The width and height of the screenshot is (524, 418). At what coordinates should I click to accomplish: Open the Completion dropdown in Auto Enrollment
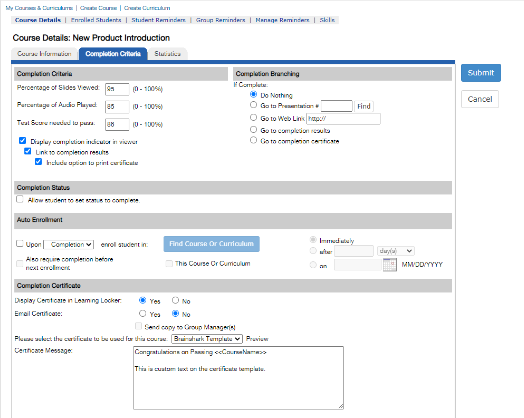point(69,245)
